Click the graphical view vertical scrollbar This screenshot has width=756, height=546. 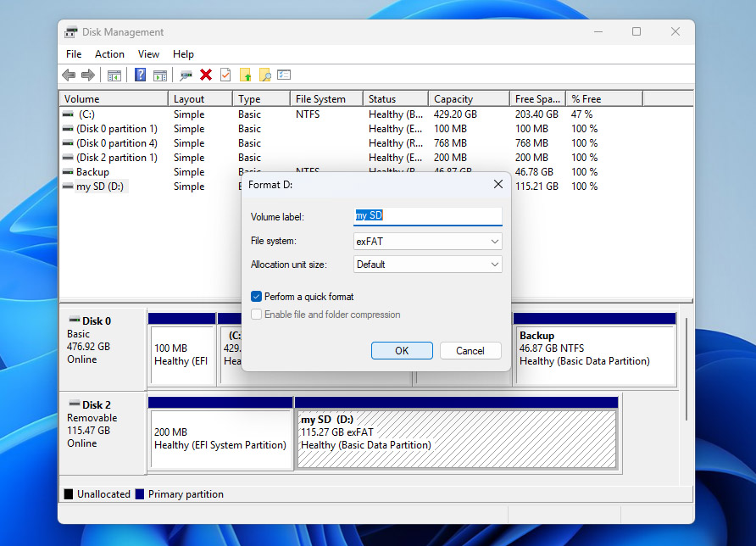687,369
